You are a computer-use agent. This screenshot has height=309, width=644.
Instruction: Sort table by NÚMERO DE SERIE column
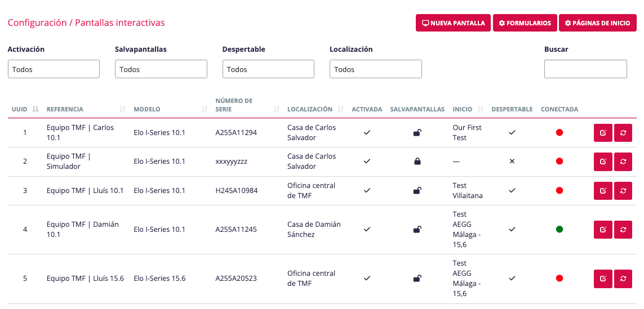(247, 105)
